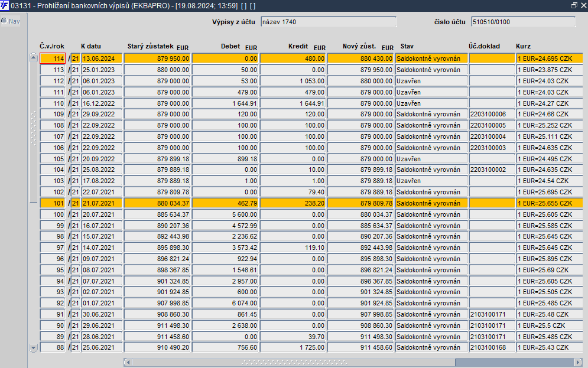This screenshot has width=588, height=368.
Task: Click Debet value 1 546.61 in row 95
Action: (225, 270)
